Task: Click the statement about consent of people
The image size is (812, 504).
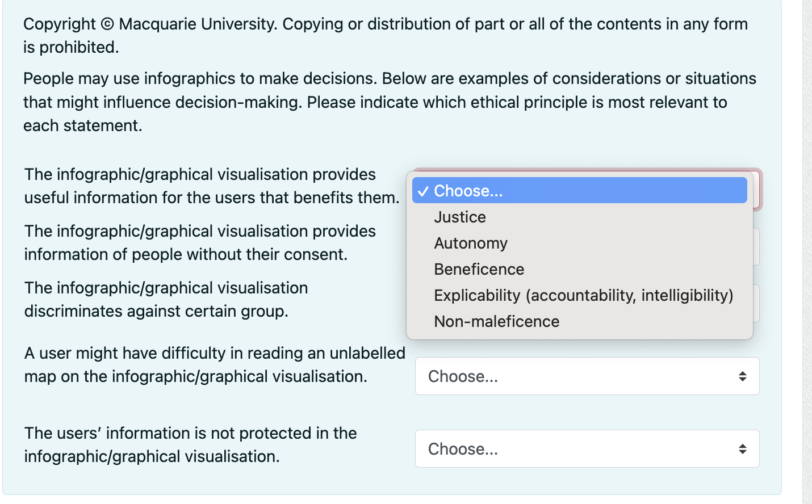Action: point(199,242)
